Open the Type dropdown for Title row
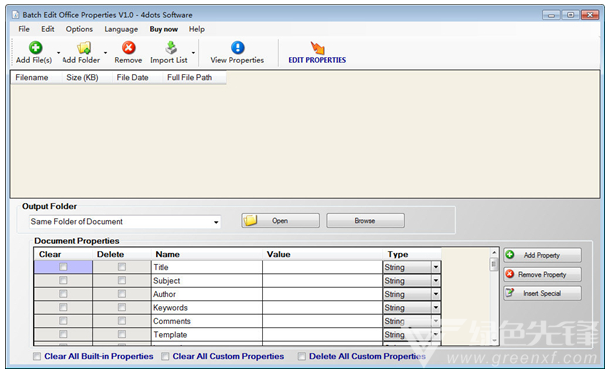The width and height of the screenshot is (608, 372). (436, 267)
